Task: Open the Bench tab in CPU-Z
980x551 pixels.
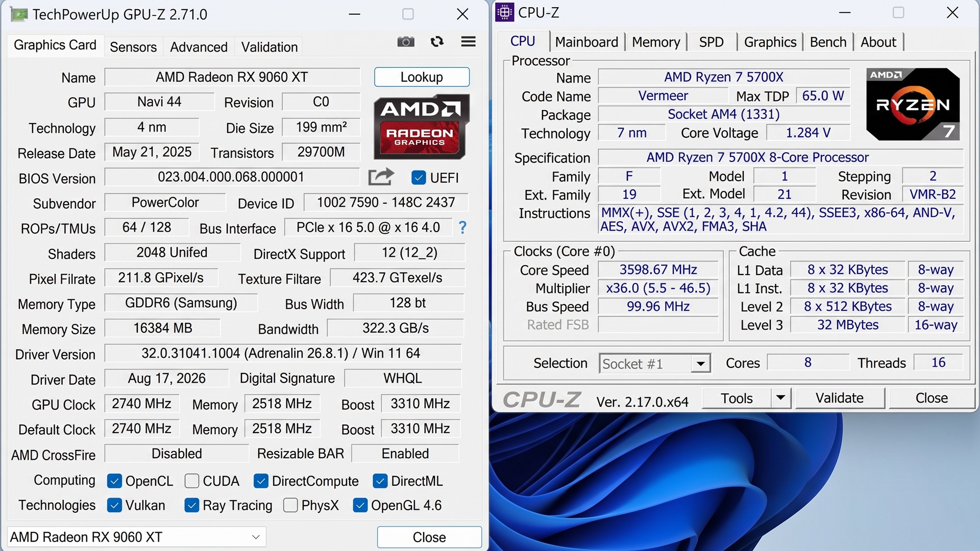Action: point(828,42)
